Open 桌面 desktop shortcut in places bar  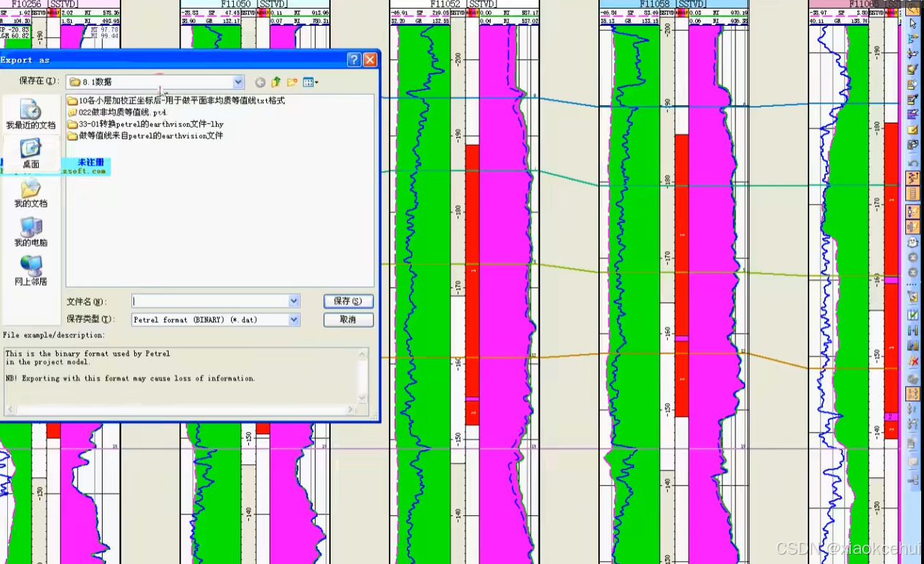(x=31, y=154)
